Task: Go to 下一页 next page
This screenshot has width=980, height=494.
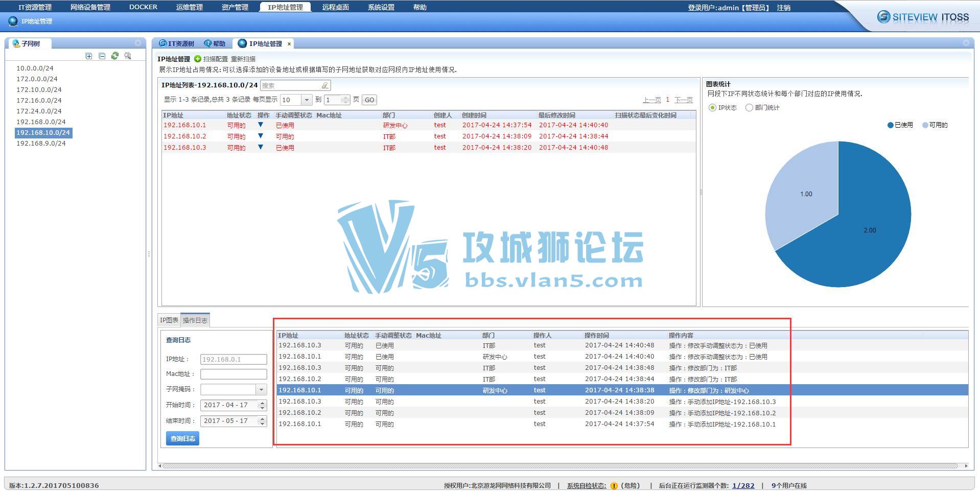Action: tap(684, 100)
